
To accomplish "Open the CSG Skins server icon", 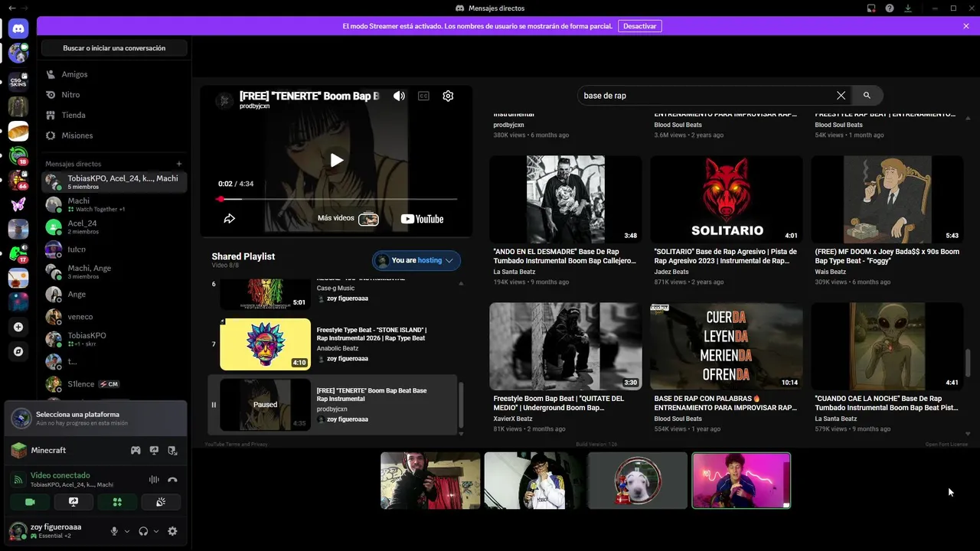I will tap(18, 82).
